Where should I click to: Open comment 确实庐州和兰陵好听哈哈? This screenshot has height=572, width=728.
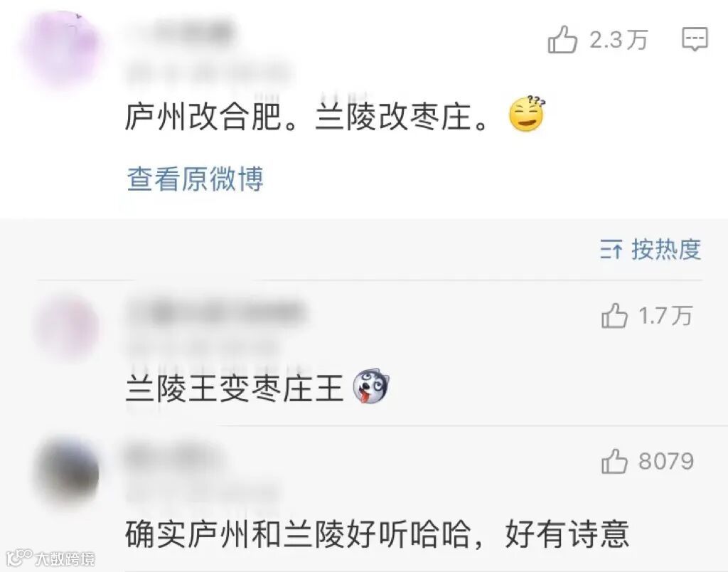pos(377,534)
